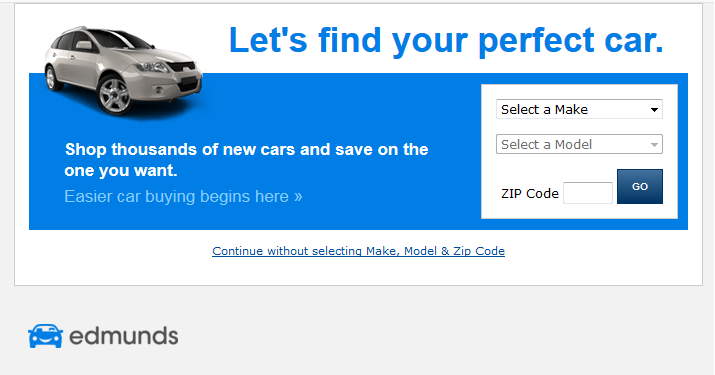Focus the ZIP Code input field

[x=588, y=193]
